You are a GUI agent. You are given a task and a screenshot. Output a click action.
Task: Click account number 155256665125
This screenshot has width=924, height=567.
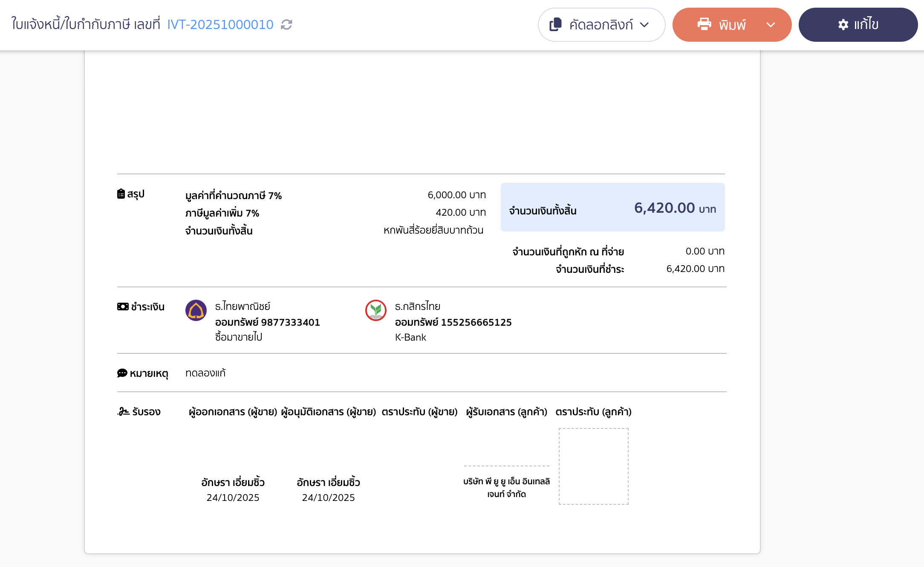476,322
